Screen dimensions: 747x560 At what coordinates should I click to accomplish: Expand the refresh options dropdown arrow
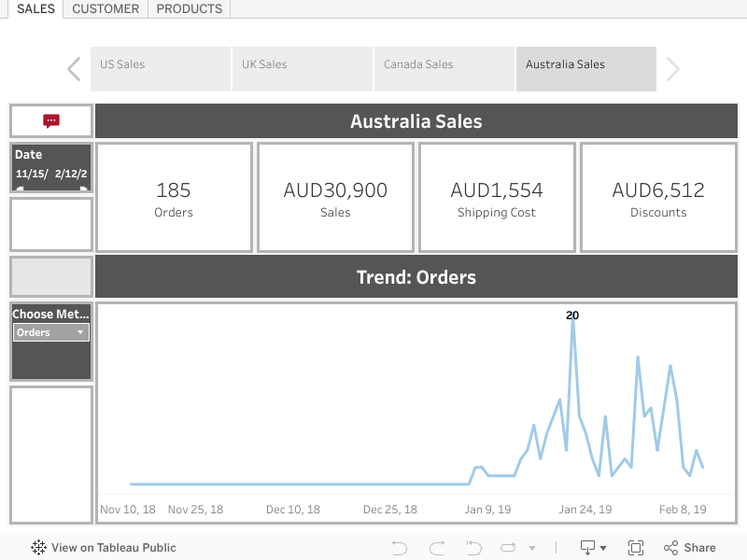pyautogui.click(x=532, y=549)
